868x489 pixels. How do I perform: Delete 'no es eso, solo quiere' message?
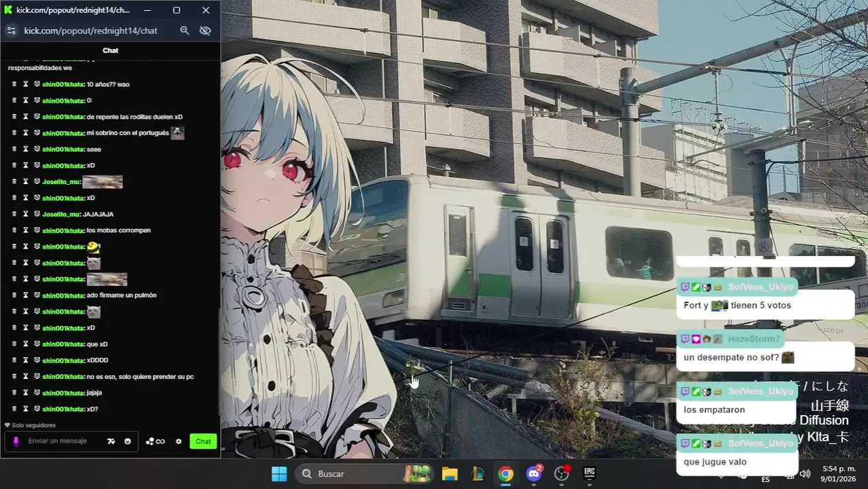coord(14,377)
